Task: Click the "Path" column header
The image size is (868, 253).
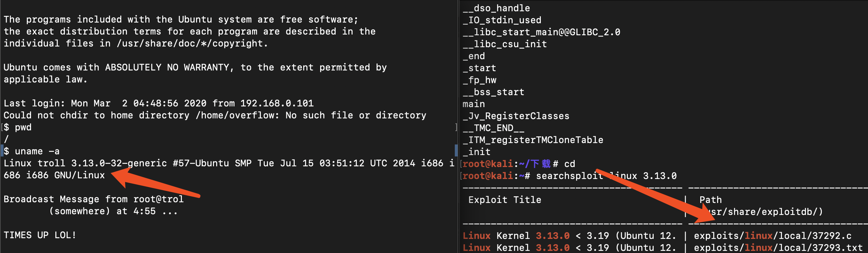Action: point(710,200)
